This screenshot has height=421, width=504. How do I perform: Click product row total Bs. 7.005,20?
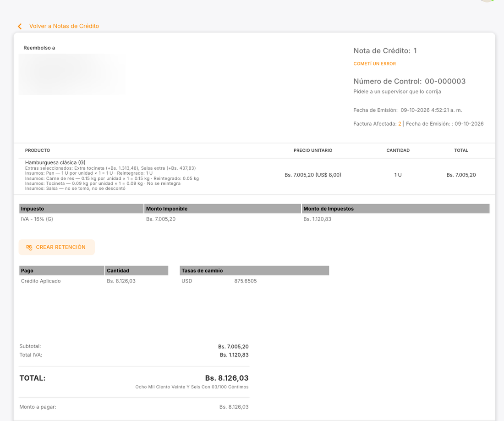click(x=461, y=175)
